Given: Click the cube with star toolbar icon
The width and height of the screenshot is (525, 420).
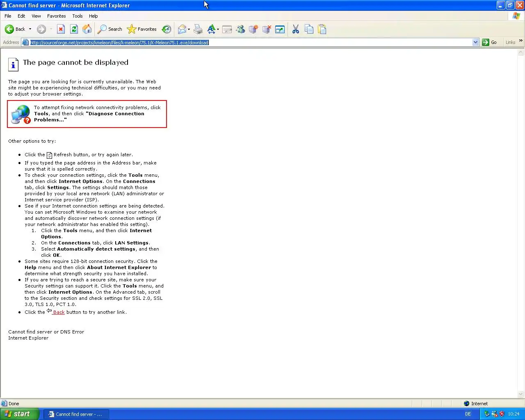Looking at the screenshot, I should (253, 29).
